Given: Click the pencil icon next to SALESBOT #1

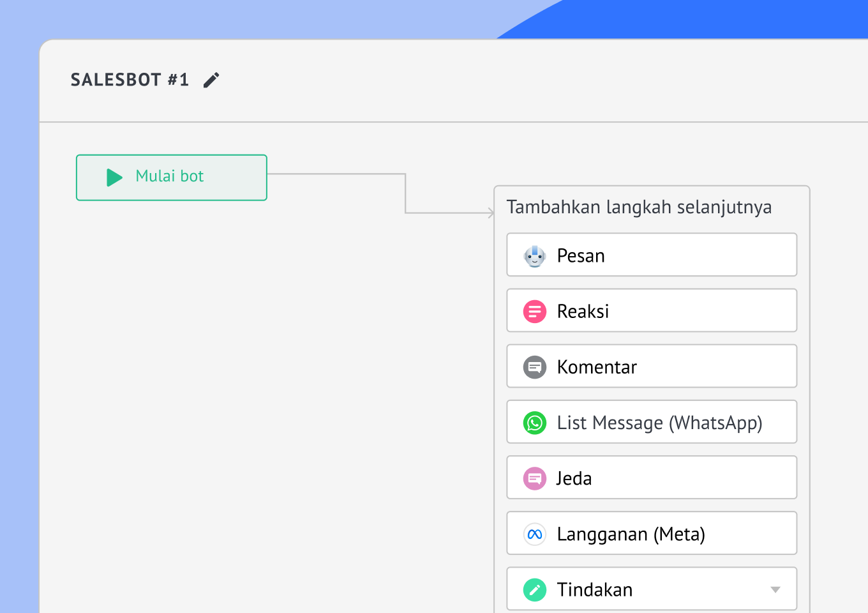Looking at the screenshot, I should pyautogui.click(x=211, y=80).
